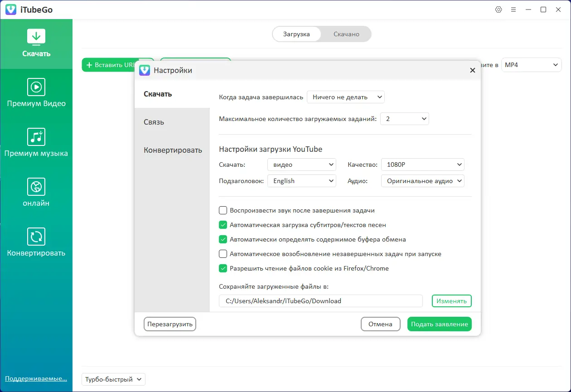Viewport: 571px width, 392px height.
Task: Click the Вставить URL button
Action: [109, 65]
